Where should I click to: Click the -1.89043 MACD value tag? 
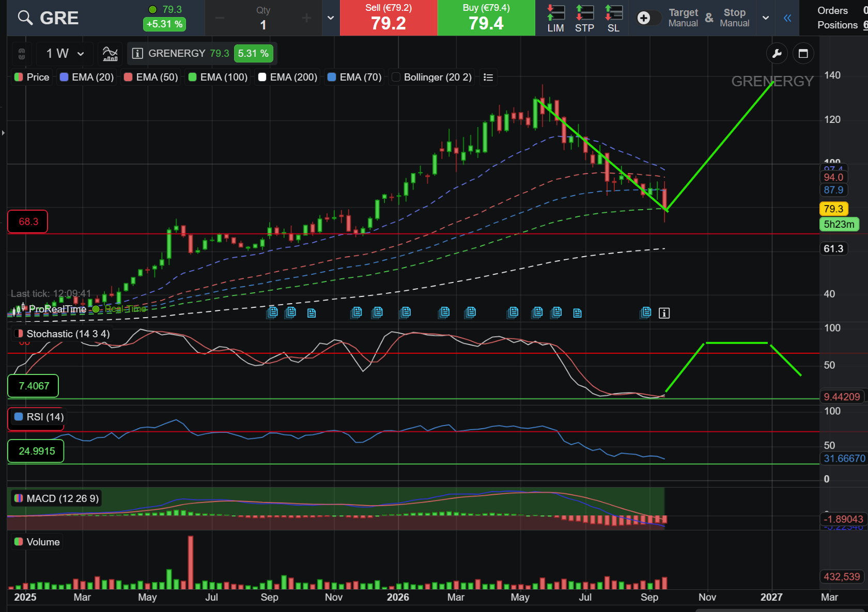coord(843,520)
